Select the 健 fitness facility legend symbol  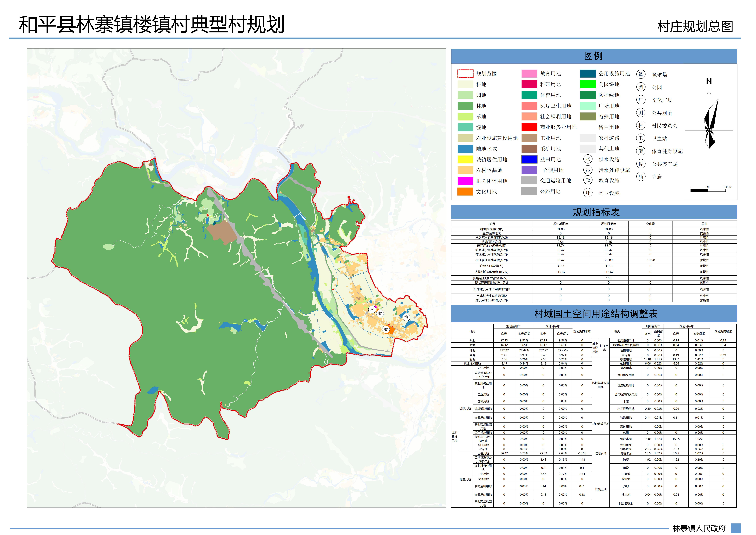click(641, 151)
